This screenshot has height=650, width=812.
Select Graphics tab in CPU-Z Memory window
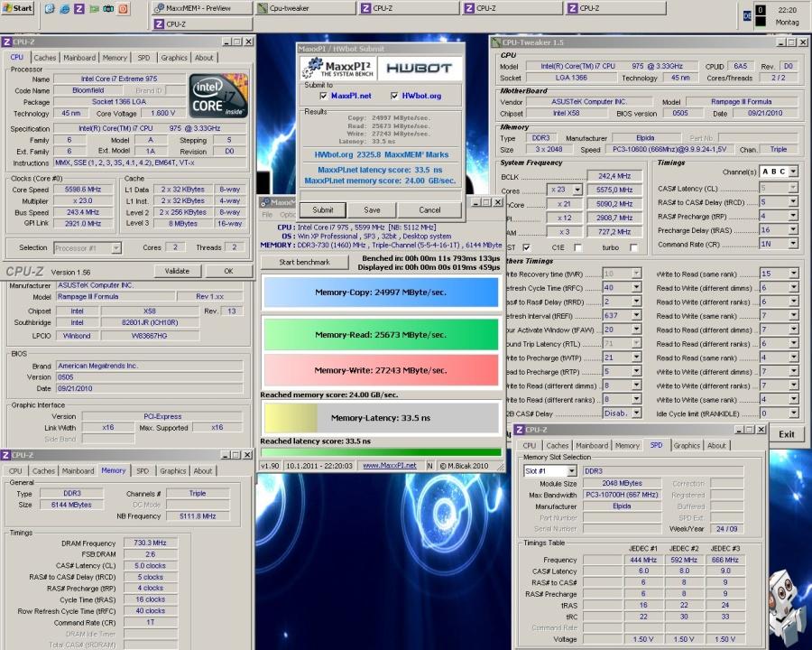pos(173,470)
